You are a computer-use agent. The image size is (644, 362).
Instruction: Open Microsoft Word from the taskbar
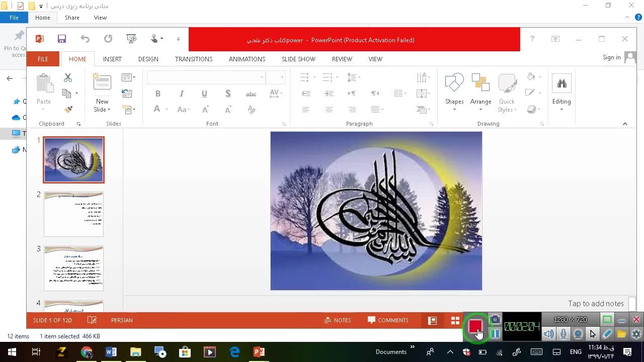111,352
